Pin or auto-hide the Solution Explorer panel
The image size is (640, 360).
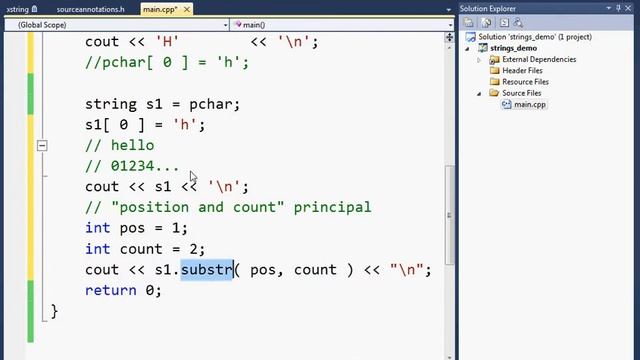tap(618, 8)
